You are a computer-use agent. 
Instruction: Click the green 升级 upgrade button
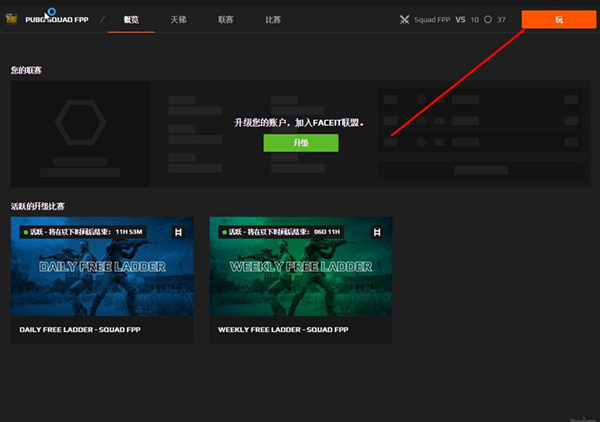point(301,143)
